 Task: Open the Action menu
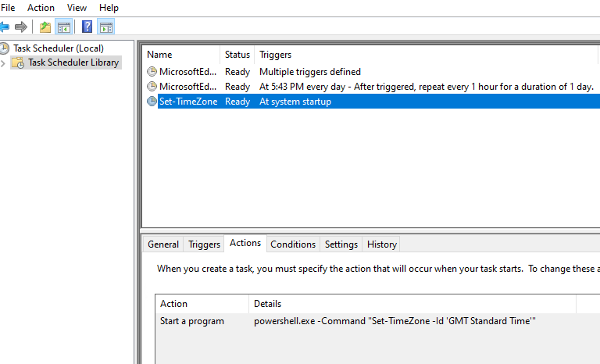[41, 8]
